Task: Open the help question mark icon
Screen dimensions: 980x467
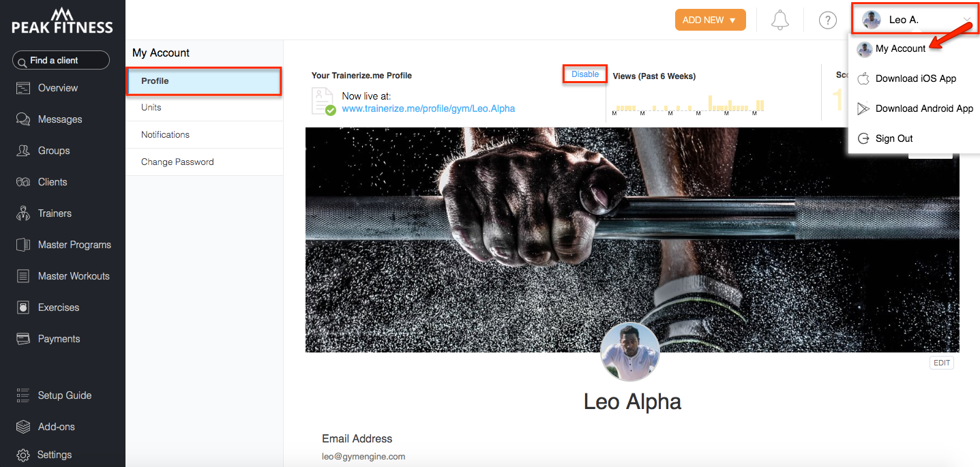Action: tap(827, 20)
